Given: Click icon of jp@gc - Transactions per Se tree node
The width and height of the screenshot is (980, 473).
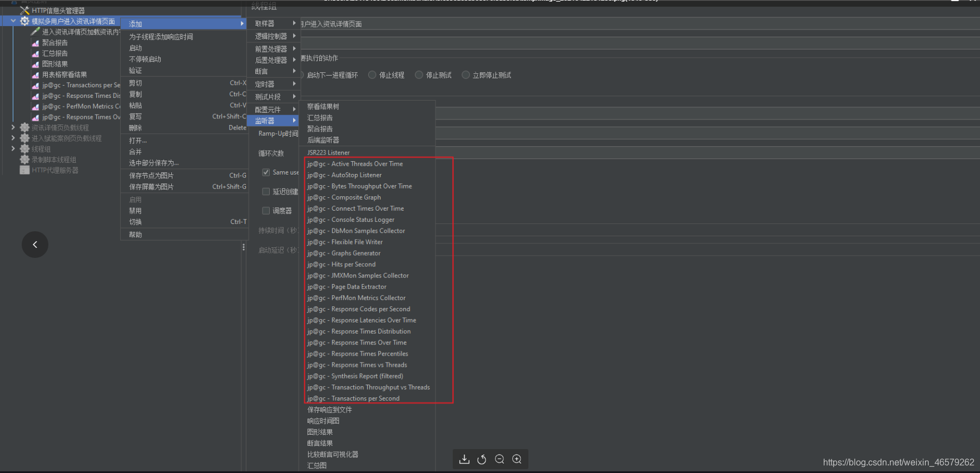Looking at the screenshot, I should point(36,85).
